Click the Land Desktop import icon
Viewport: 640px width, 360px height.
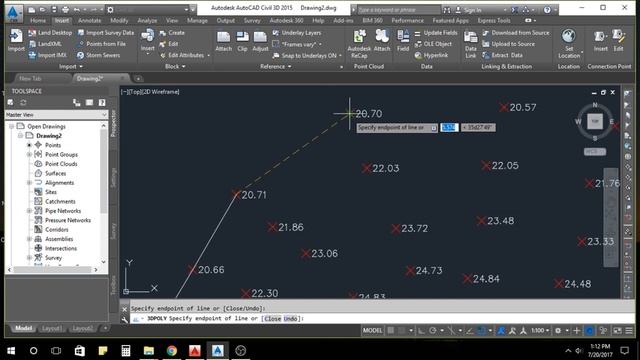tap(32, 33)
